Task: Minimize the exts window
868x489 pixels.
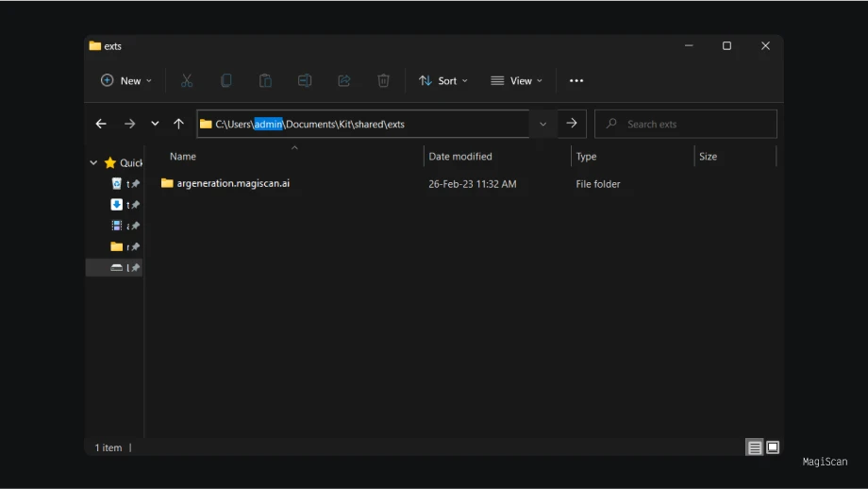Action: coord(689,46)
